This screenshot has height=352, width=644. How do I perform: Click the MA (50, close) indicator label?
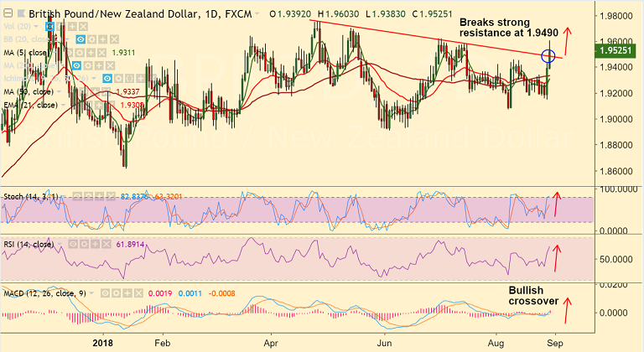29,92
